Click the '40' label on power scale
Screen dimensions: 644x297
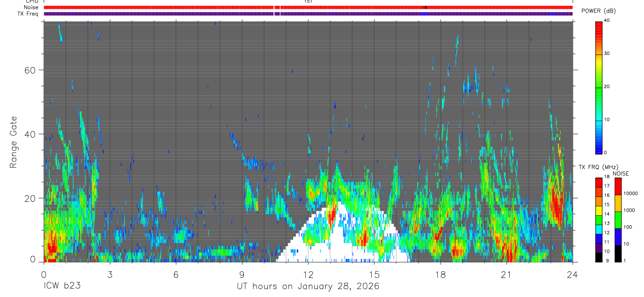coord(607,21)
